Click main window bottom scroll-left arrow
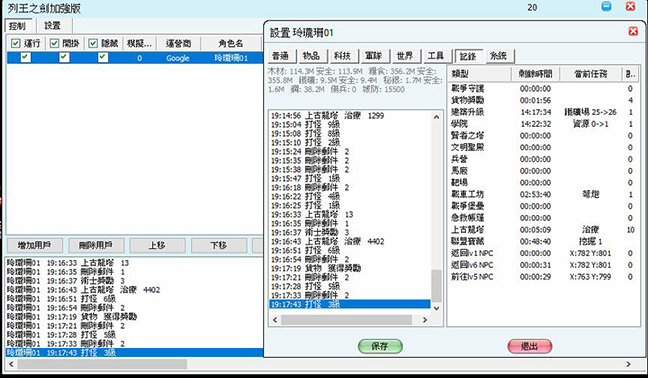 pos(11,364)
